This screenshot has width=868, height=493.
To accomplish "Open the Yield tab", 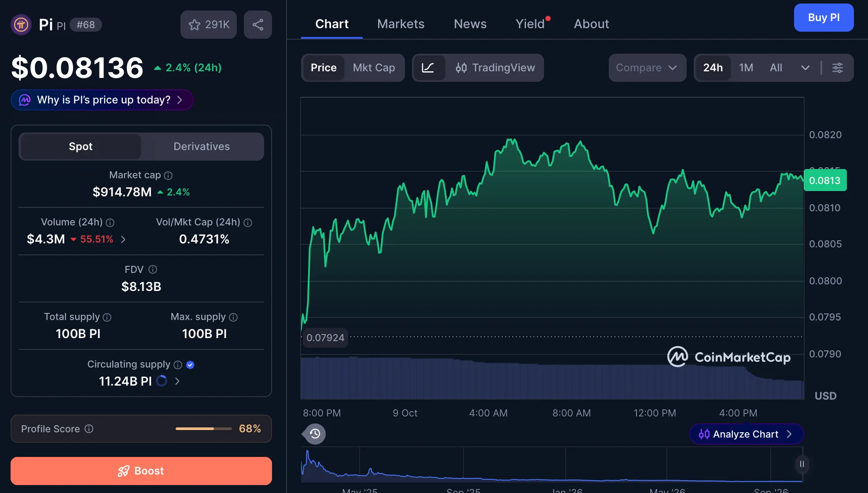I will coord(530,24).
